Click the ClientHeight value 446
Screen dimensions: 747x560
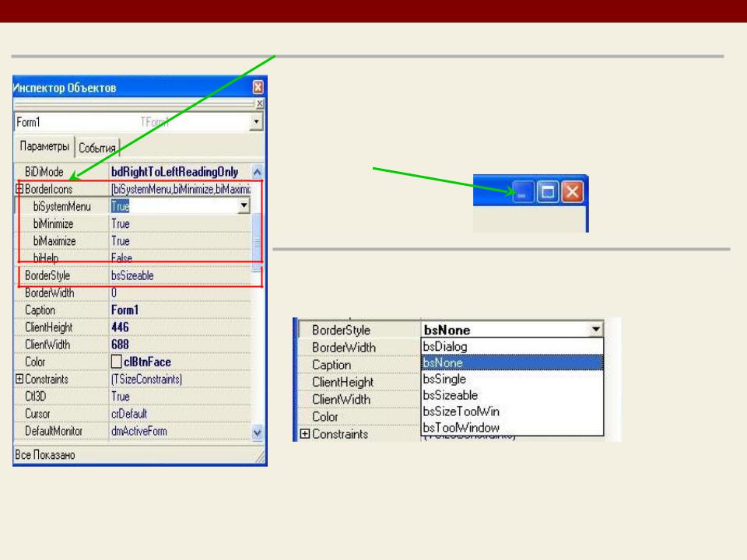click(x=120, y=327)
